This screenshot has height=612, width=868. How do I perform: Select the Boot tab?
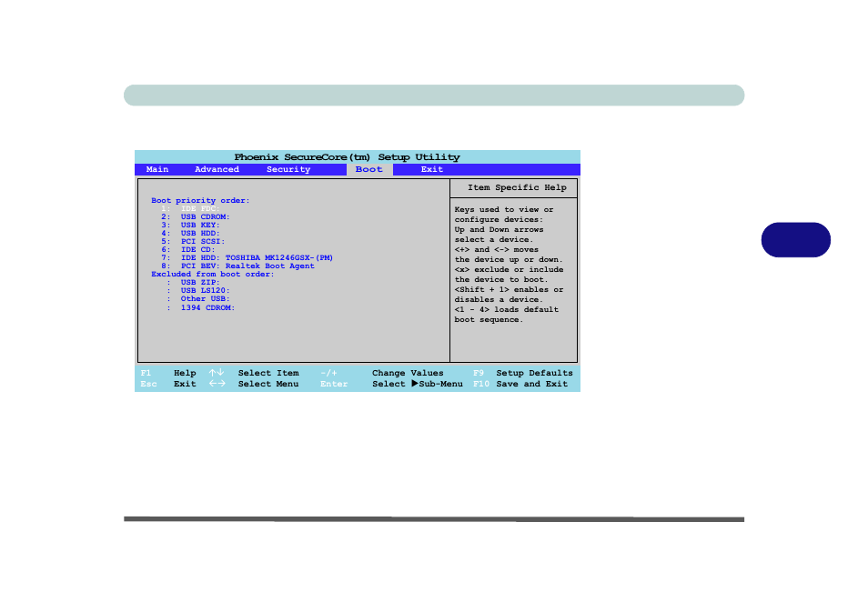[x=369, y=169]
